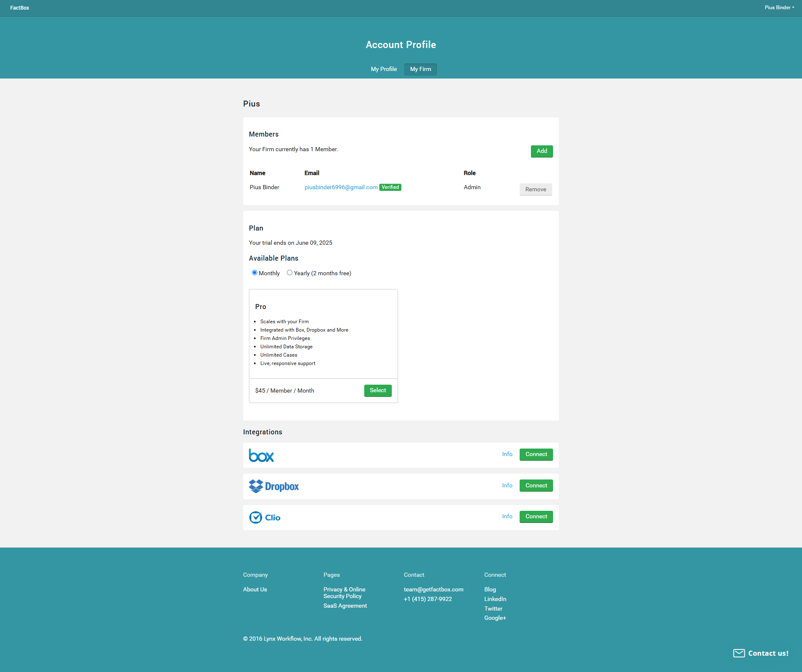Click the copyright Lynx Workflow notice
The image size is (802, 672).
(302, 639)
